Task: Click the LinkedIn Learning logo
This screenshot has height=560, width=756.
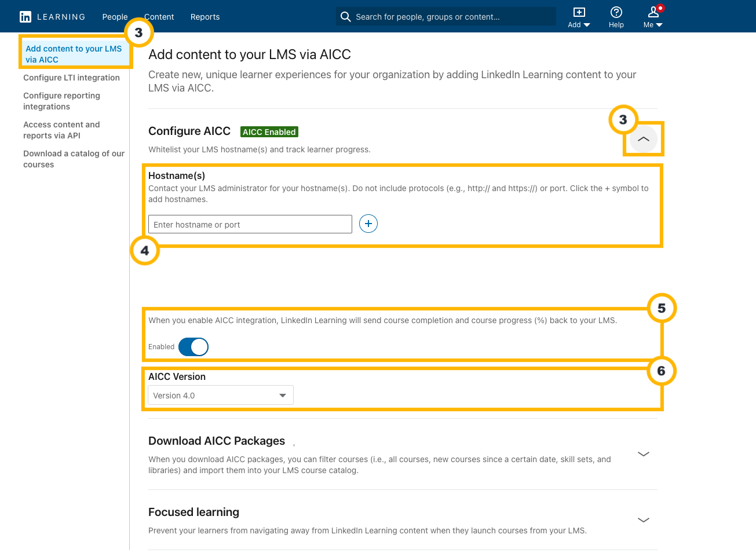Action: [x=52, y=17]
